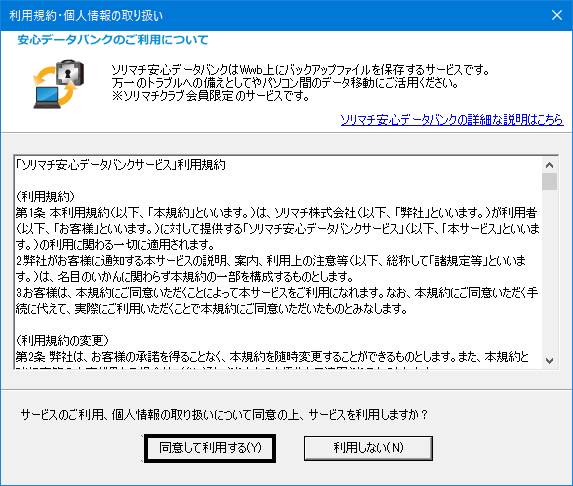This screenshot has height=486, width=573.
Task: Click the text line starting 第2条 弊社は
Action: pos(272,356)
